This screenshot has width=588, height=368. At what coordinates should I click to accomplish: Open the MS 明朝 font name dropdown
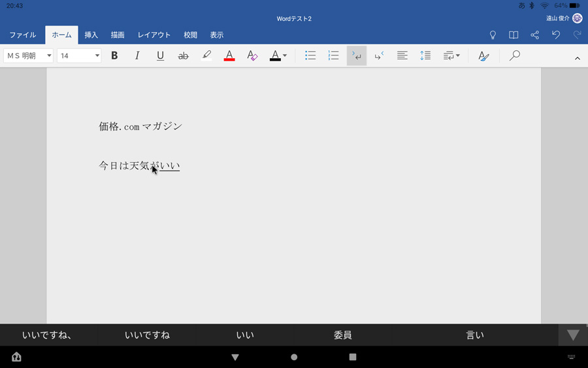click(x=28, y=56)
